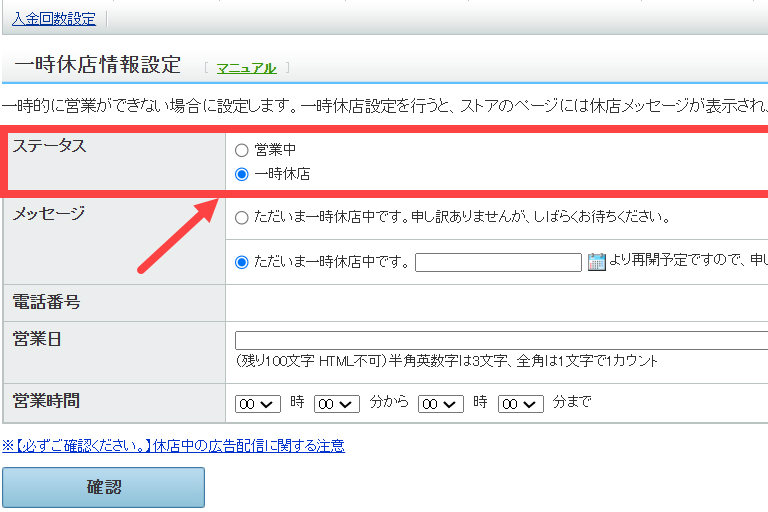Open the start minute dropdown before 分から
768x512 pixels.
pyautogui.click(x=336, y=404)
